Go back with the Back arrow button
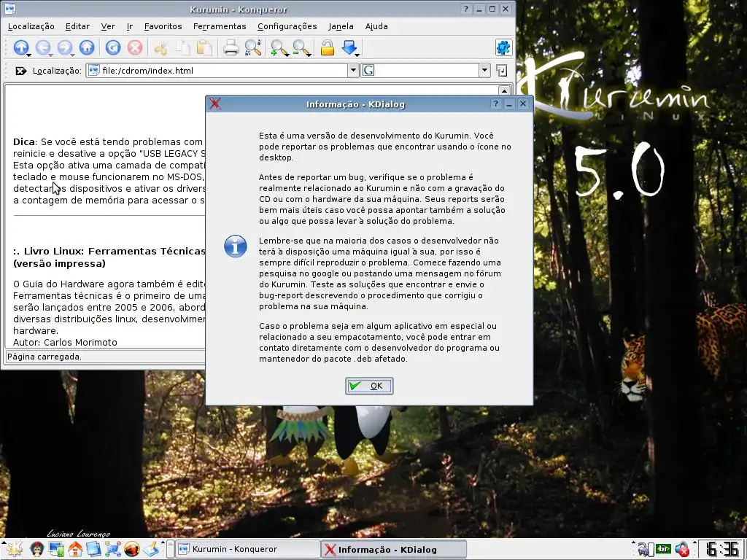The width and height of the screenshot is (747, 560). point(43,47)
